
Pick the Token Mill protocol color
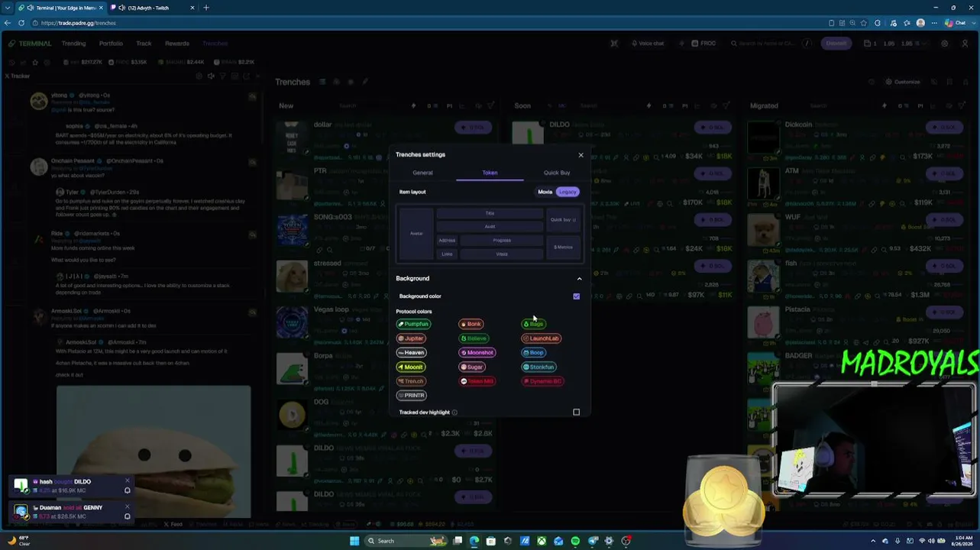click(x=477, y=381)
